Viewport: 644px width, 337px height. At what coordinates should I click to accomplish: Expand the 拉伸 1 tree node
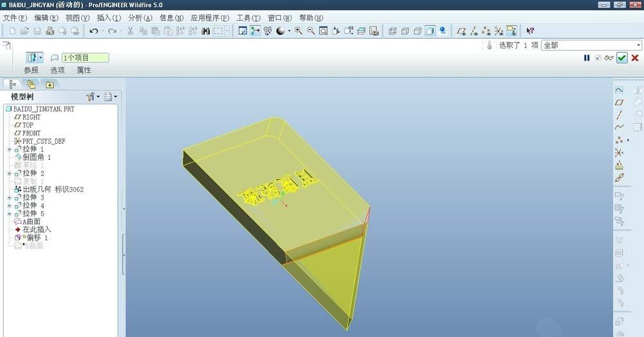(x=9, y=149)
